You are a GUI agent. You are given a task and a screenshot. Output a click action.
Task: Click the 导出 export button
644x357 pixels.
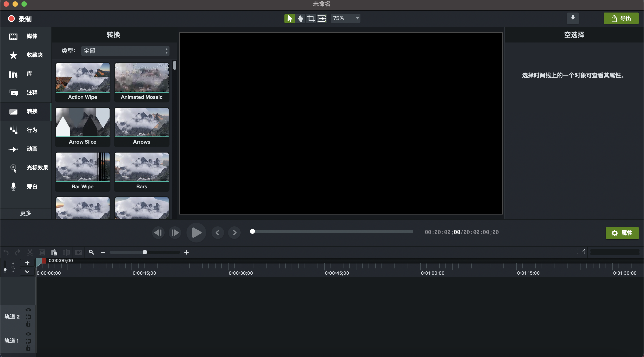621,18
